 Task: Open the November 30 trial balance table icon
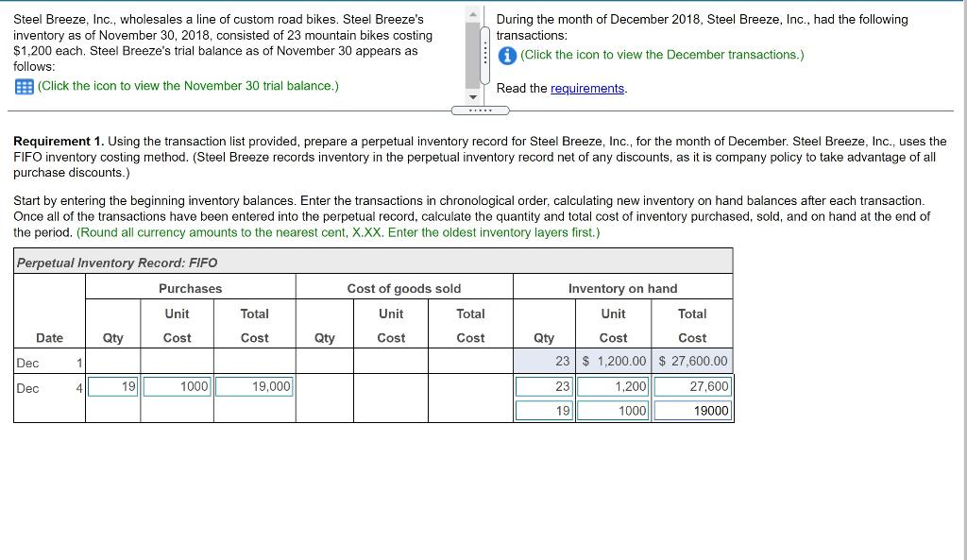(24, 87)
